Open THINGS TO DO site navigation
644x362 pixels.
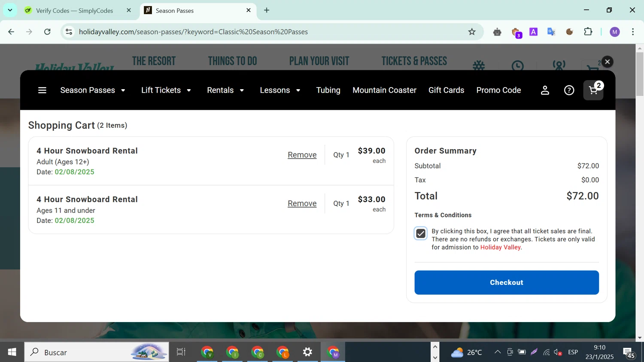tap(232, 61)
